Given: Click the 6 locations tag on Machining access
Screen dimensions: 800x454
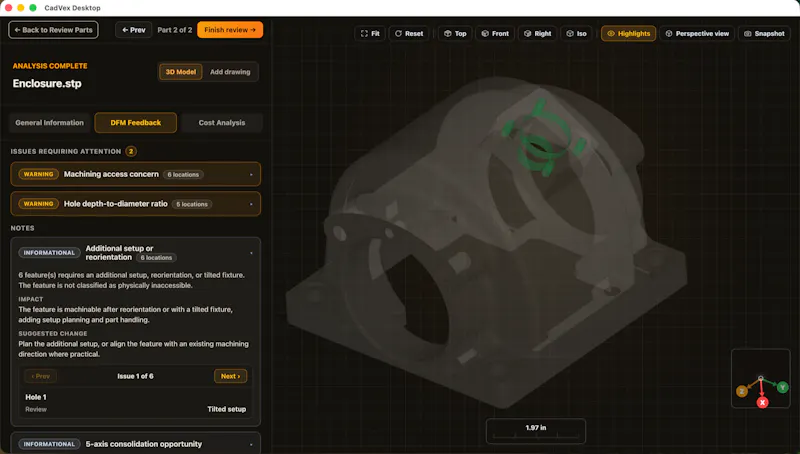Looking at the screenshot, I should (x=183, y=174).
